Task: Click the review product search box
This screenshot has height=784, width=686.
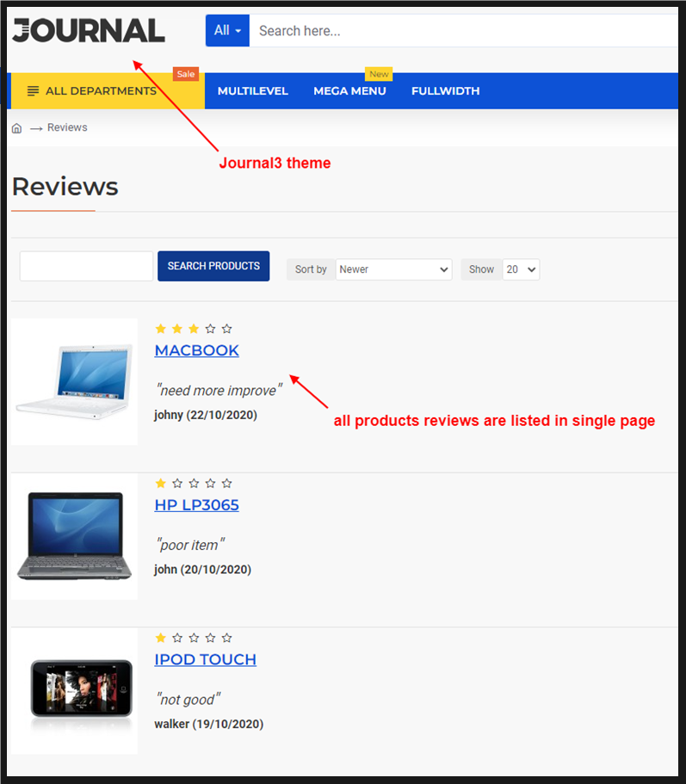Action: [86, 267]
